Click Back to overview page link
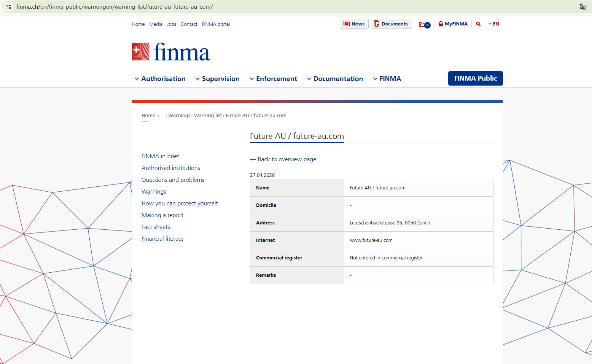The height and width of the screenshot is (364, 592). [283, 159]
